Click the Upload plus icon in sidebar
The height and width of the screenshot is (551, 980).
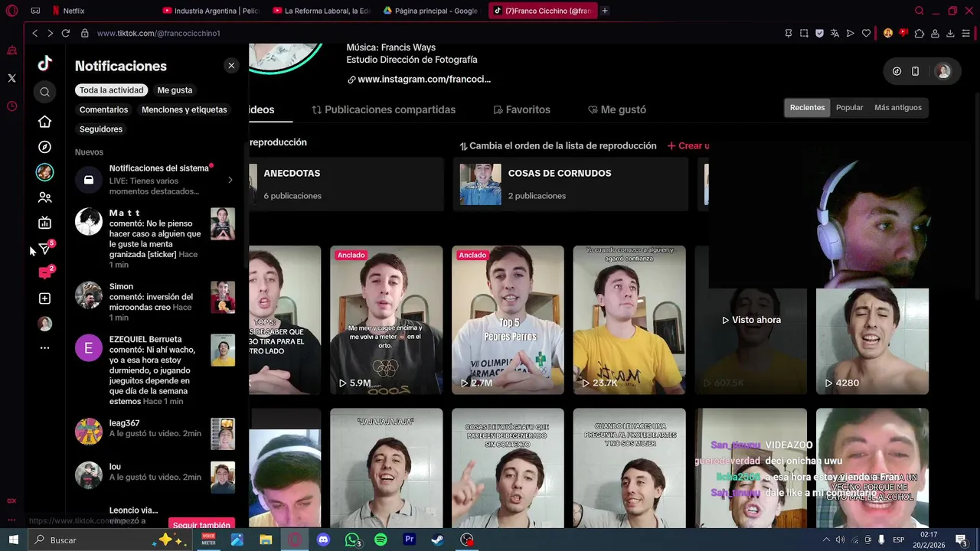(x=44, y=298)
